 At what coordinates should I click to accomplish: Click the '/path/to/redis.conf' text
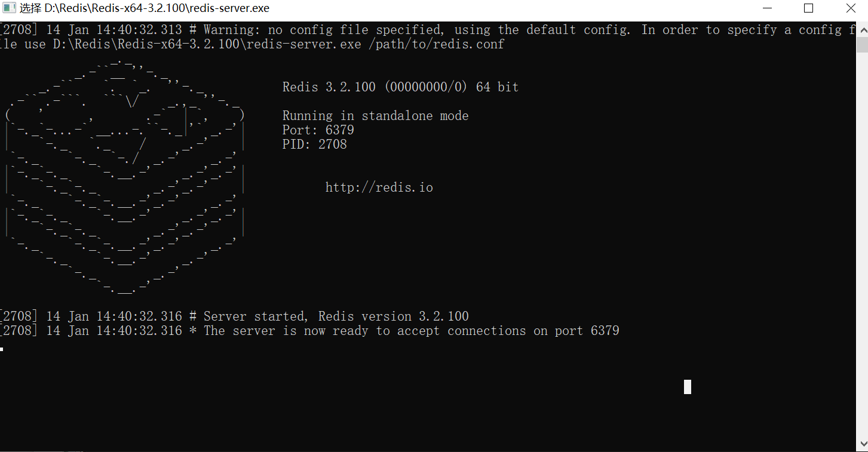coord(436,44)
